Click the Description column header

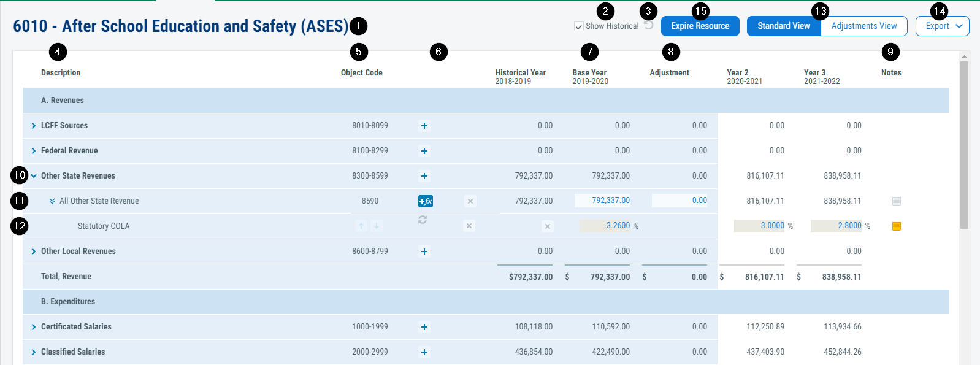tap(61, 72)
